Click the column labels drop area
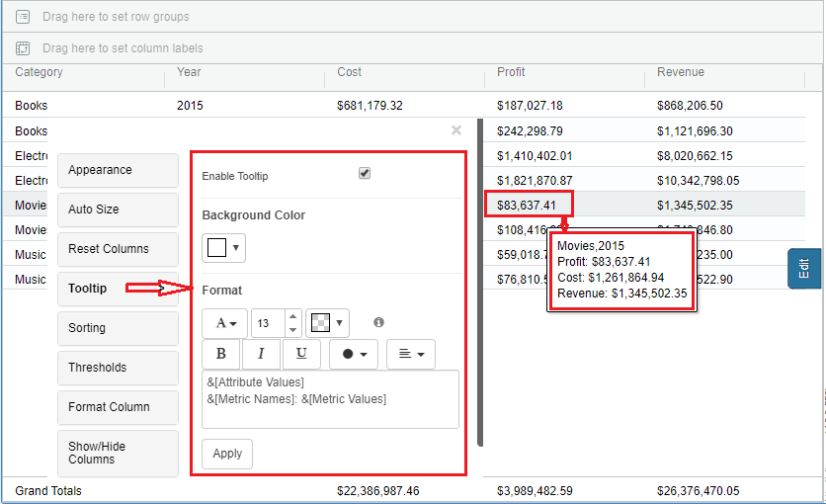 click(x=412, y=48)
